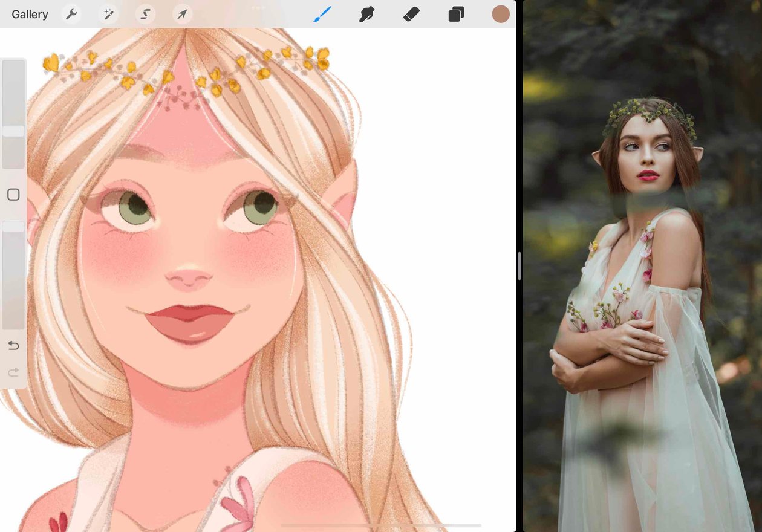This screenshot has width=762, height=532.
Task: Tap the elf reference photo
Action: (x=642, y=266)
